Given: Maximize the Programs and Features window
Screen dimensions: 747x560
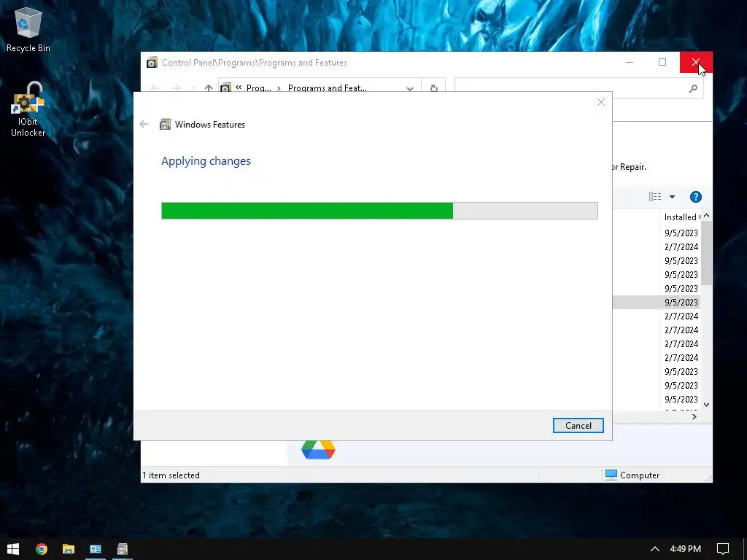Looking at the screenshot, I should pyautogui.click(x=662, y=63).
